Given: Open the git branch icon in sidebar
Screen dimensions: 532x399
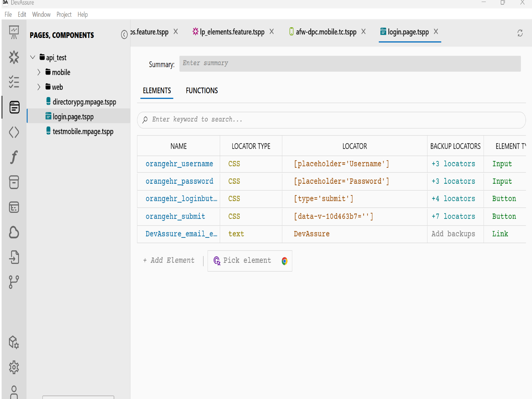Looking at the screenshot, I should pyautogui.click(x=14, y=282).
